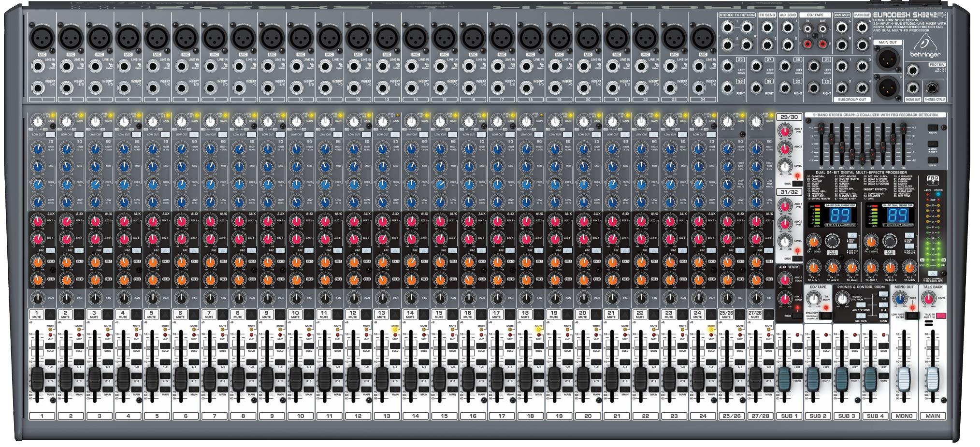
Task: Click the Mono Out low pass Freq knob
Action: pyautogui.click(x=900, y=299)
